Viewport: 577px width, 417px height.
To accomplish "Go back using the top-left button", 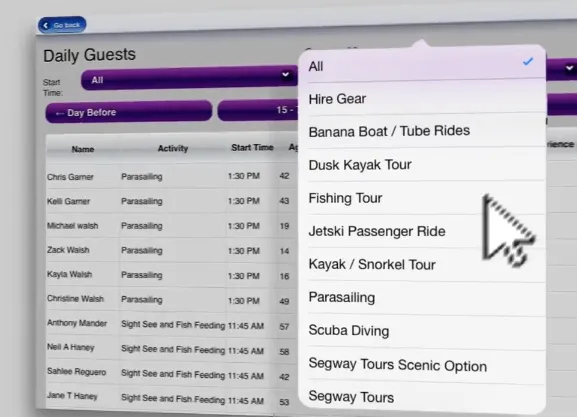I will [x=62, y=25].
